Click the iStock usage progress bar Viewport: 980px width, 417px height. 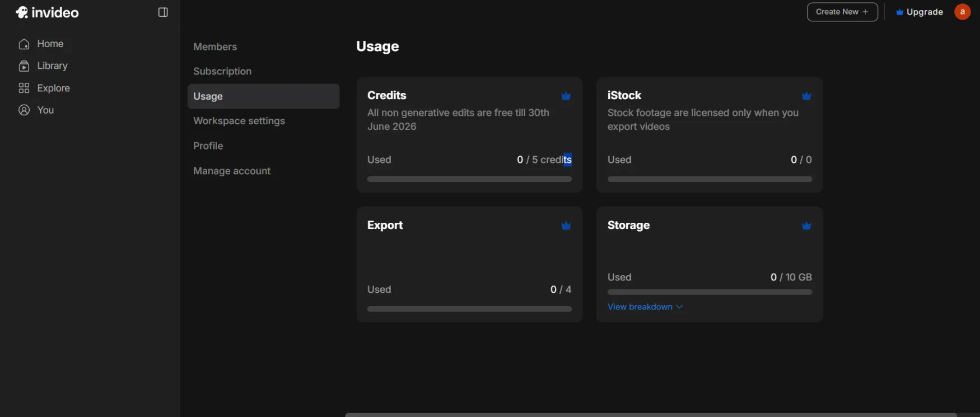click(x=710, y=179)
